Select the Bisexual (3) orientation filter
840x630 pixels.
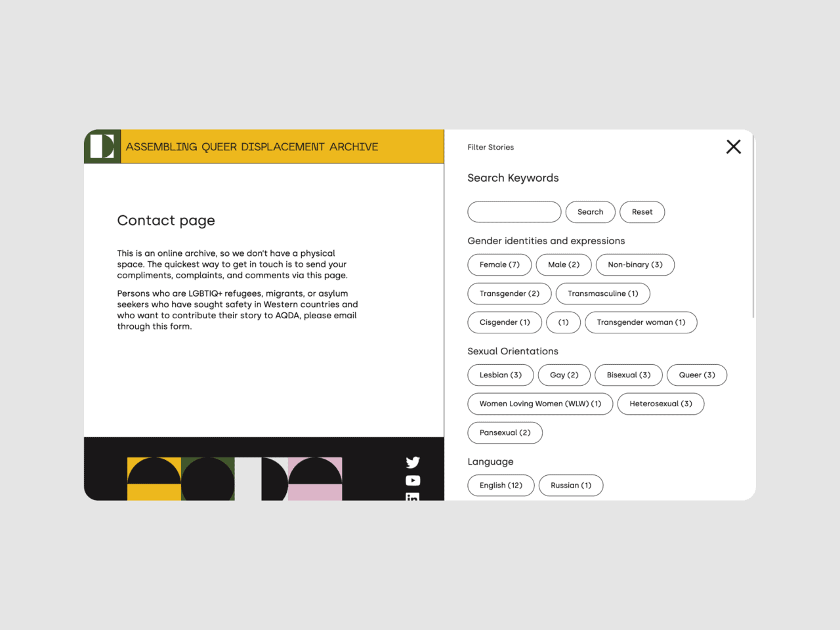[629, 375]
